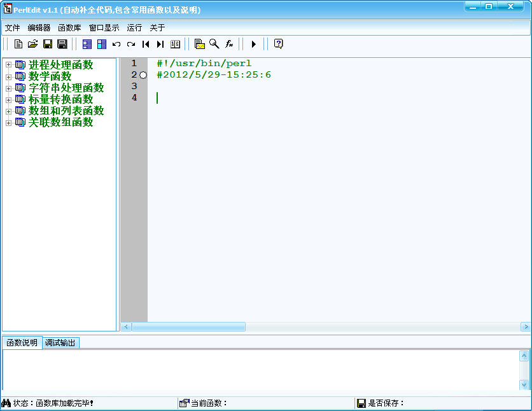Click the first blue panel layout icon
532x411 pixels.
[87, 44]
